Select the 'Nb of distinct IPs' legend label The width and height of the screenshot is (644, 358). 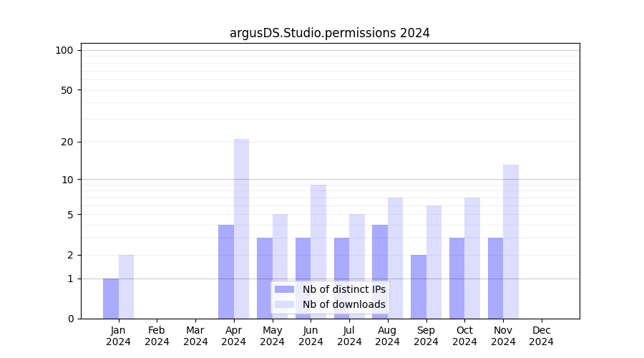point(344,289)
